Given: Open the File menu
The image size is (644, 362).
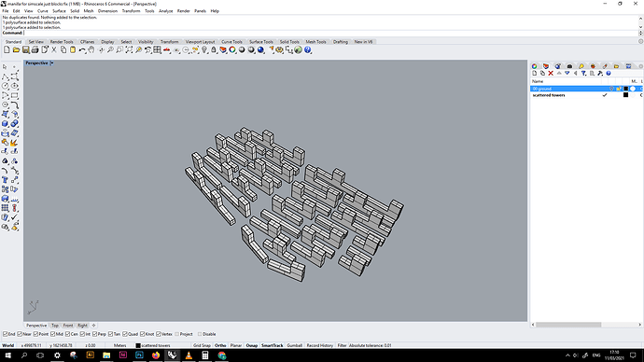Looking at the screenshot, I should pyautogui.click(x=6, y=11).
